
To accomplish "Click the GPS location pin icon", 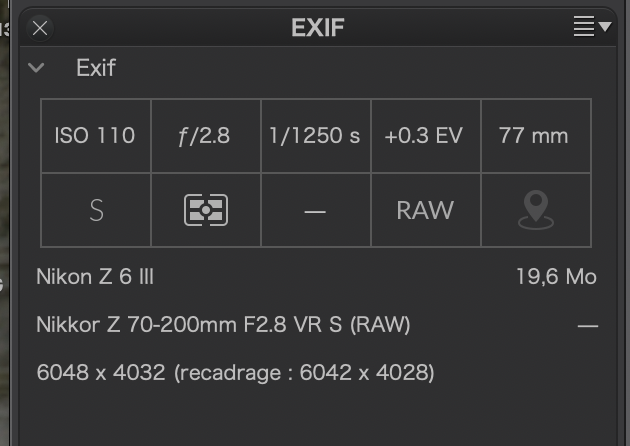I will tap(536, 210).
